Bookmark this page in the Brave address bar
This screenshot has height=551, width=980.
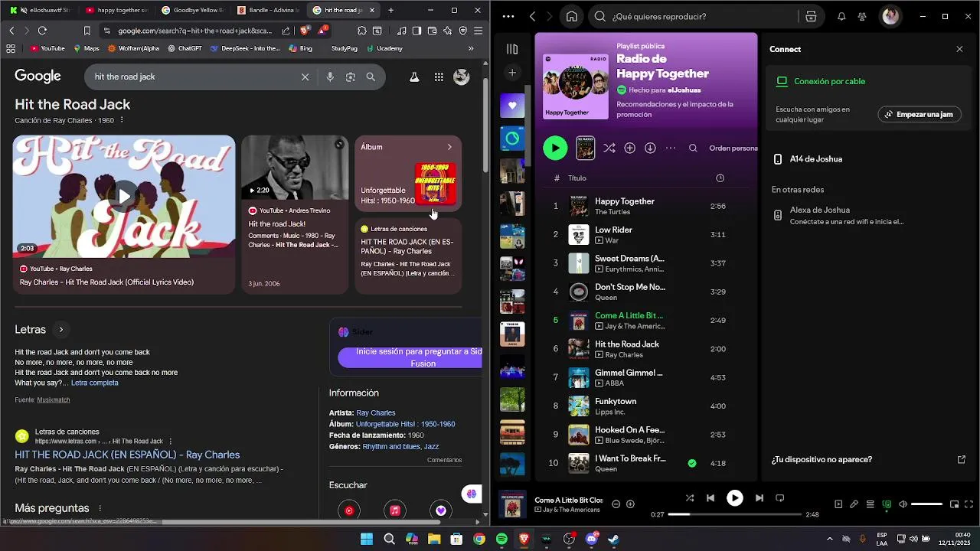click(x=87, y=31)
